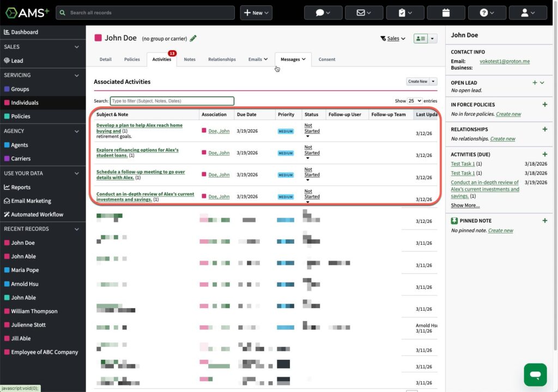The width and height of the screenshot is (558, 392).
Task: Open the help question mark menu
Action: point(487,13)
